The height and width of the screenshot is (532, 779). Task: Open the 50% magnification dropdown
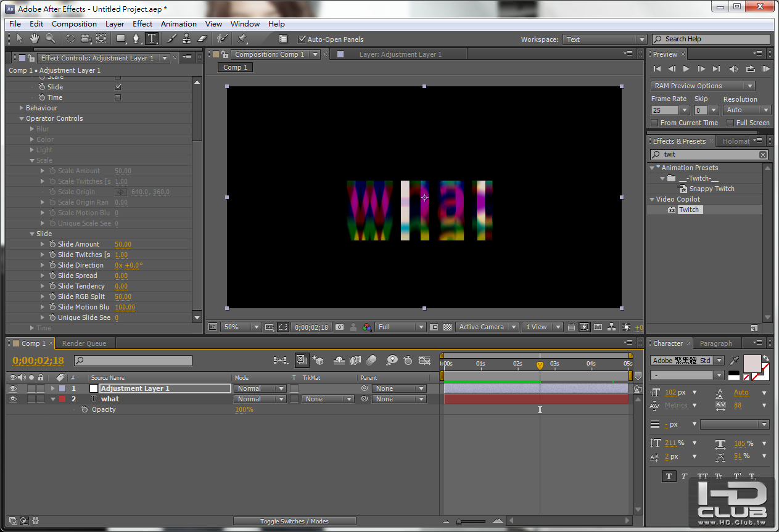241,327
